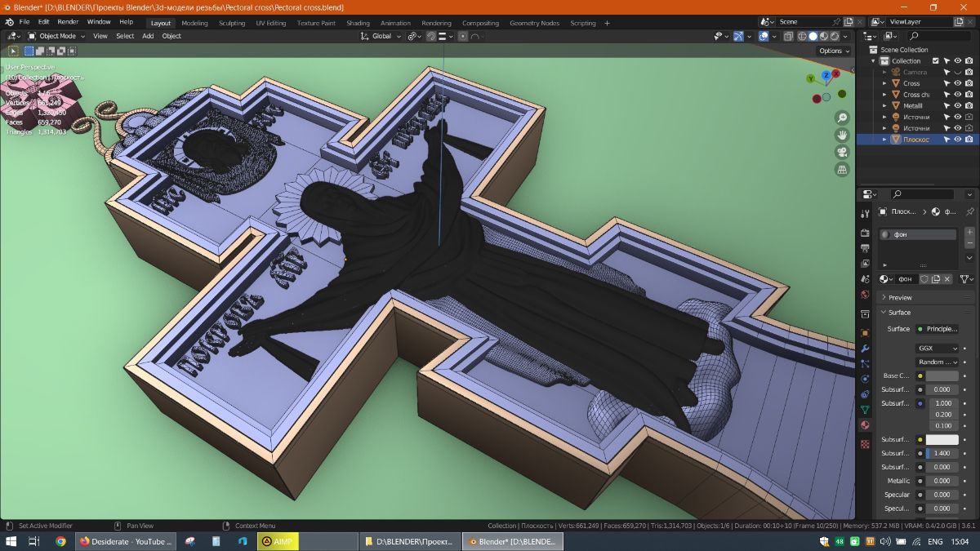The image size is (980, 551).
Task: Open the Object Mode dropdown
Action: [x=56, y=36]
